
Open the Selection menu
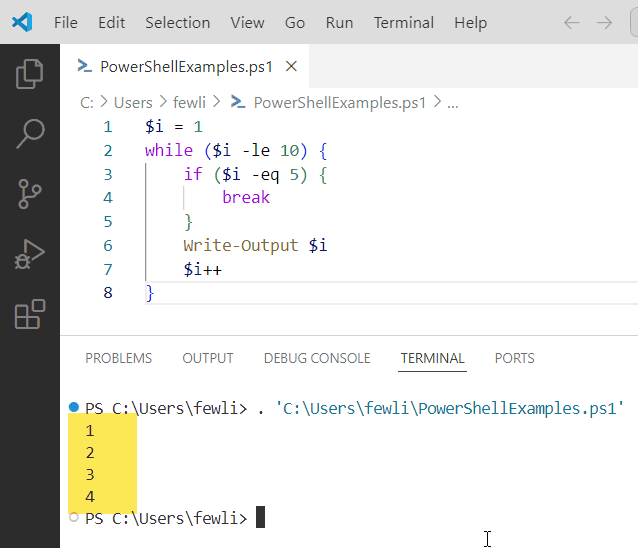177,22
